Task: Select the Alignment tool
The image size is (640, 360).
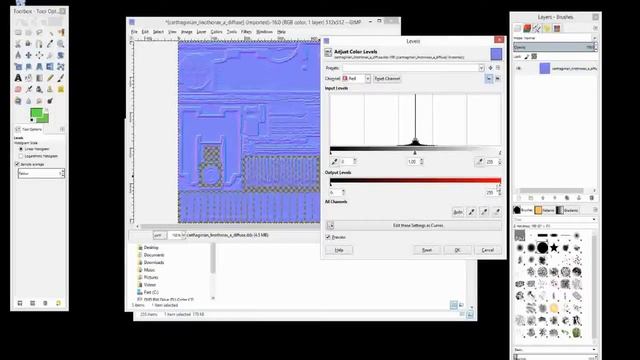Action: [40, 55]
